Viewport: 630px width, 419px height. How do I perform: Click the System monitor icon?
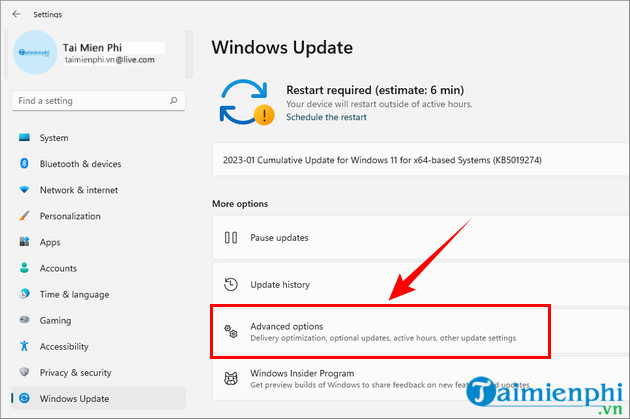(x=24, y=138)
